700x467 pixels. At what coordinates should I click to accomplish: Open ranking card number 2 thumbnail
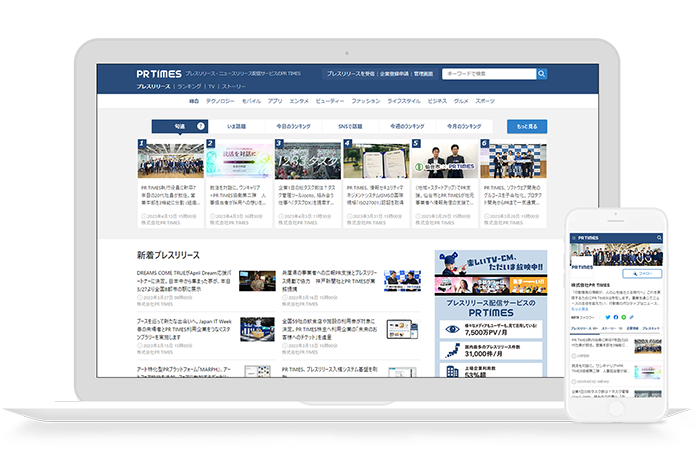(239, 160)
